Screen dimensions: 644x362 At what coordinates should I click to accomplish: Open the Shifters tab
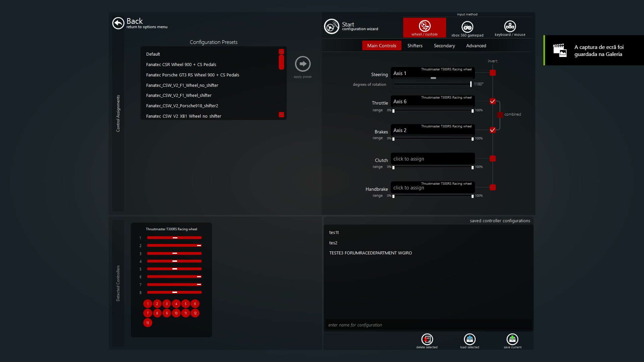(x=415, y=46)
